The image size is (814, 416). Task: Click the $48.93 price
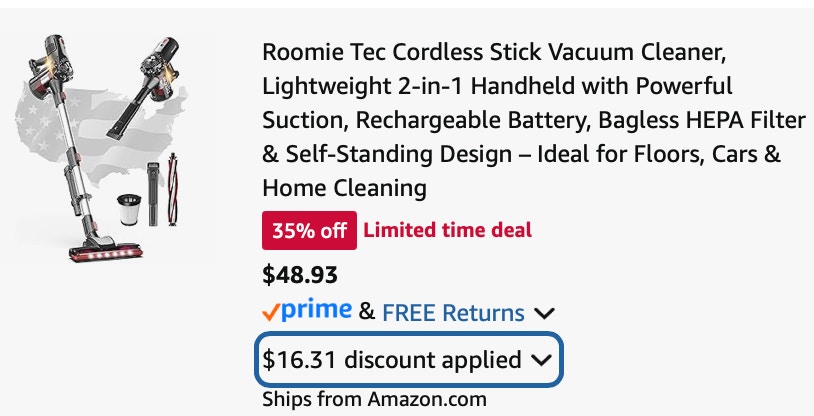(x=300, y=275)
